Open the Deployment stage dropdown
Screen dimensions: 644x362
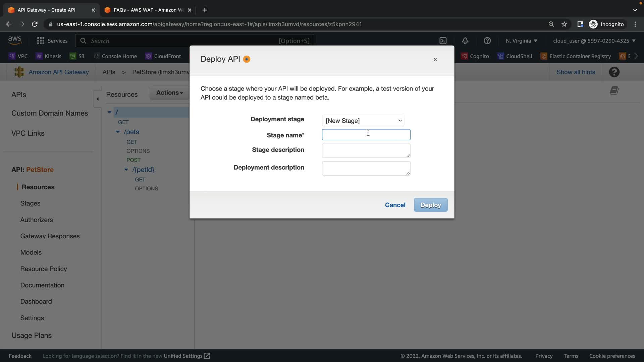tap(363, 121)
